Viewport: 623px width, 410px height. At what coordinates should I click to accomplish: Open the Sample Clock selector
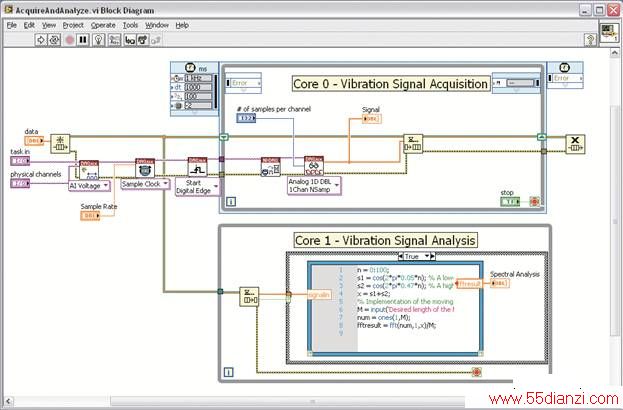pos(145,184)
